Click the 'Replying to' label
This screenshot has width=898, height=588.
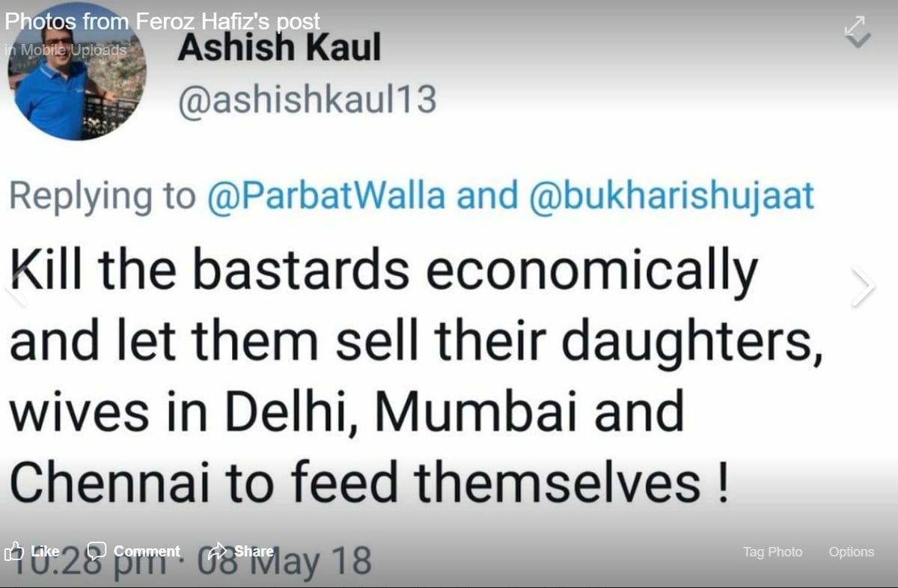(103, 196)
